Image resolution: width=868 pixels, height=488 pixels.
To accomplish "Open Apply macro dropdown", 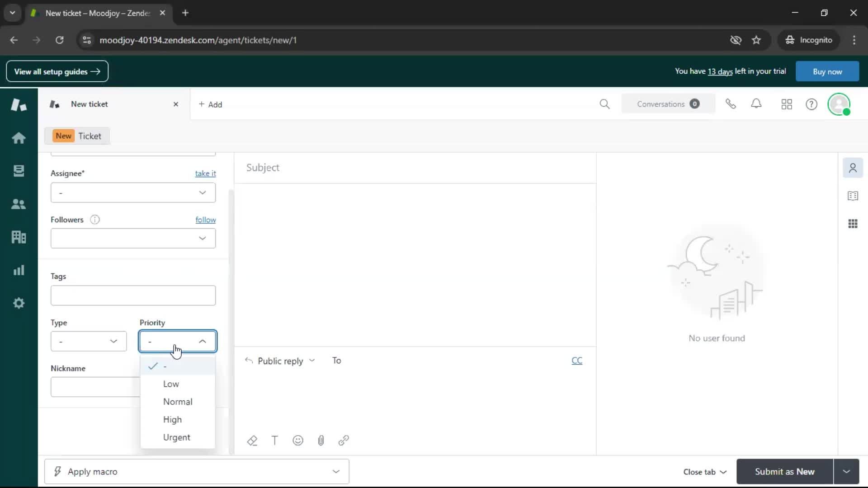I will (197, 472).
